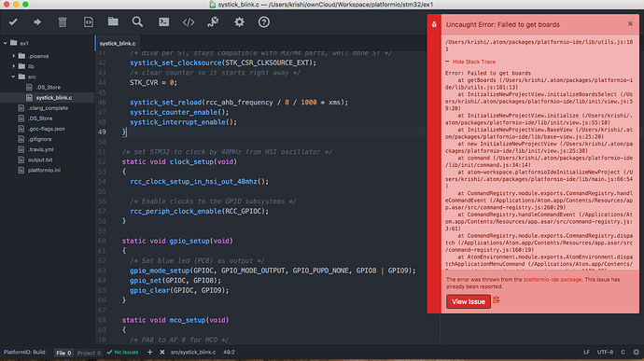This screenshot has width=644, height=361.
Task: Collapse via Hide Stack Trace toggle
Action: pyautogui.click(x=470, y=62)
